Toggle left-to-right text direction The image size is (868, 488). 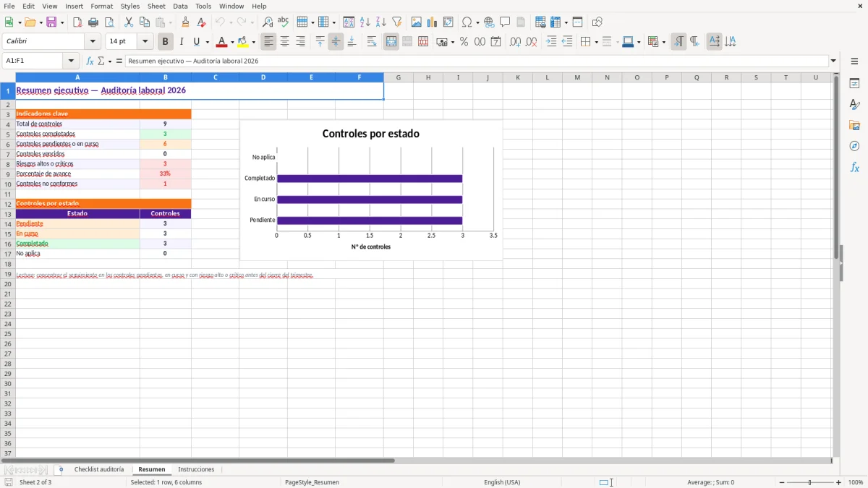[678, 42]
